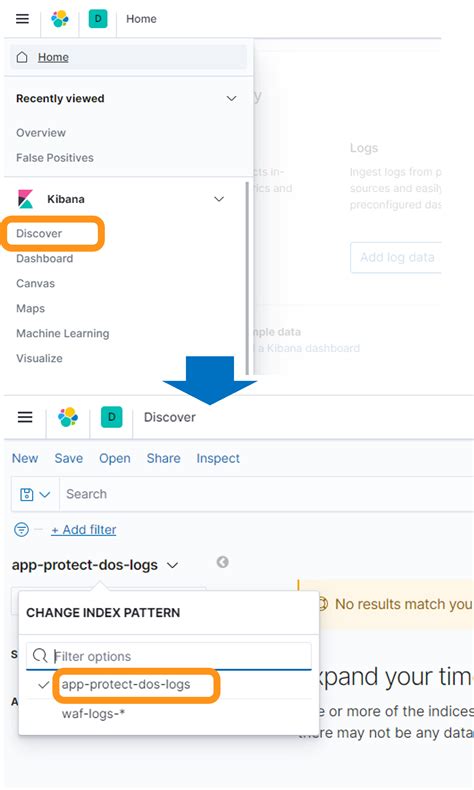The image size is (474, 790).
Task: Click the filter options circle icon
Action: click(21, 530)
